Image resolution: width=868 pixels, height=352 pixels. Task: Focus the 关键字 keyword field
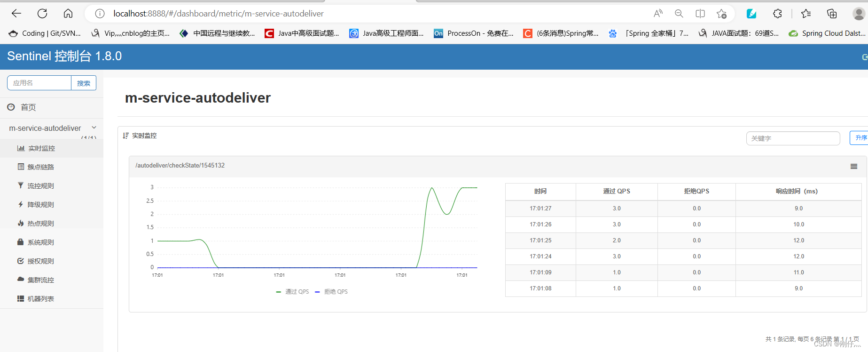click(793, 138)
